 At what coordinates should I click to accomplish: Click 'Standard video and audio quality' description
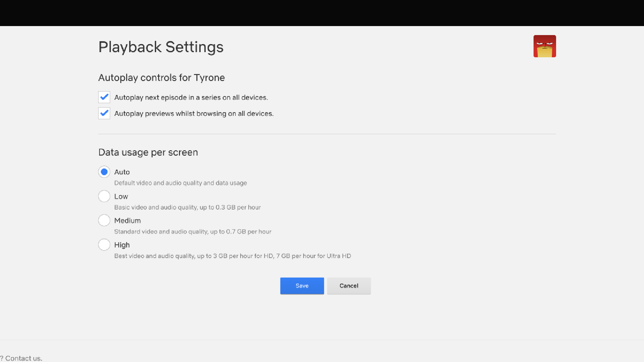(193, 232)
